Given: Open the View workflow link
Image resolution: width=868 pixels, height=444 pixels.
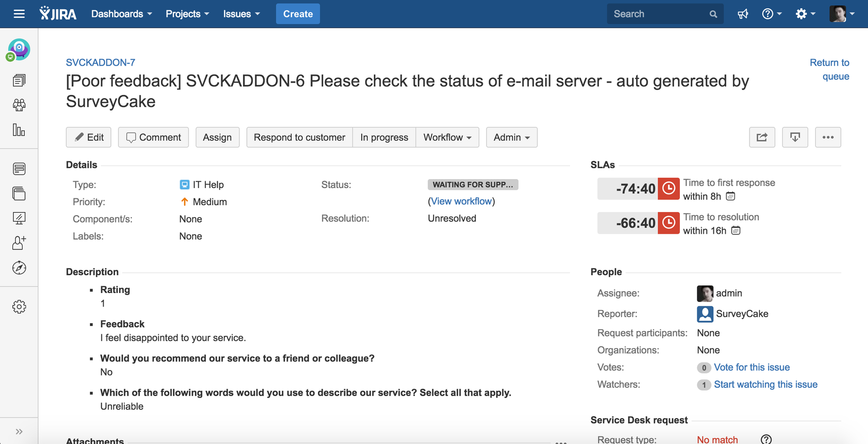Looking at the screenshot, I should [x=462, y=201].
